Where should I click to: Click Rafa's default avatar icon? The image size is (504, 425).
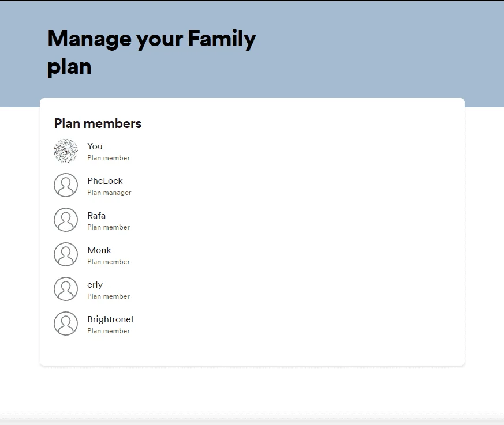(66, 220)
